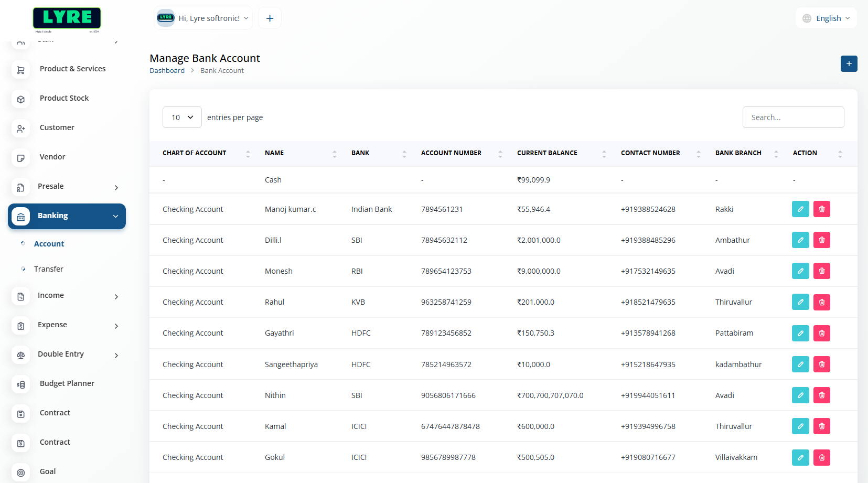868x483 pixels.
Task: Click the LYRE logo
Action: pyautogui.click(x=67, y=18)
